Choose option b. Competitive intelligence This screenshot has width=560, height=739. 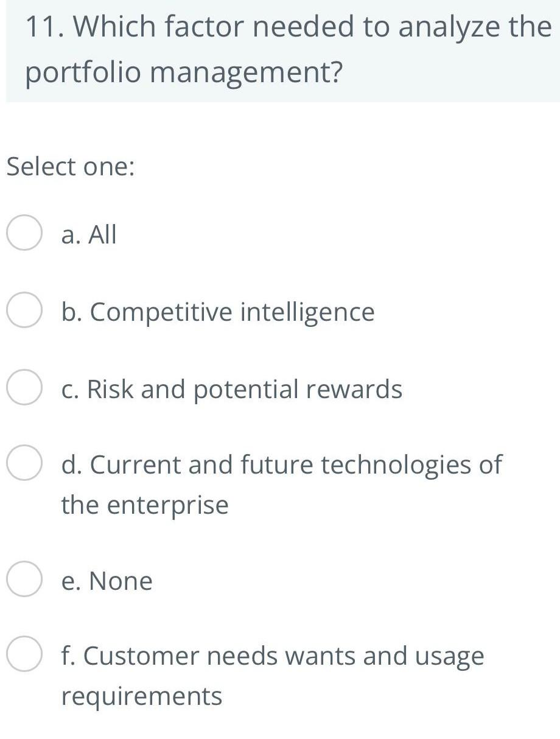tap(23, 312)
